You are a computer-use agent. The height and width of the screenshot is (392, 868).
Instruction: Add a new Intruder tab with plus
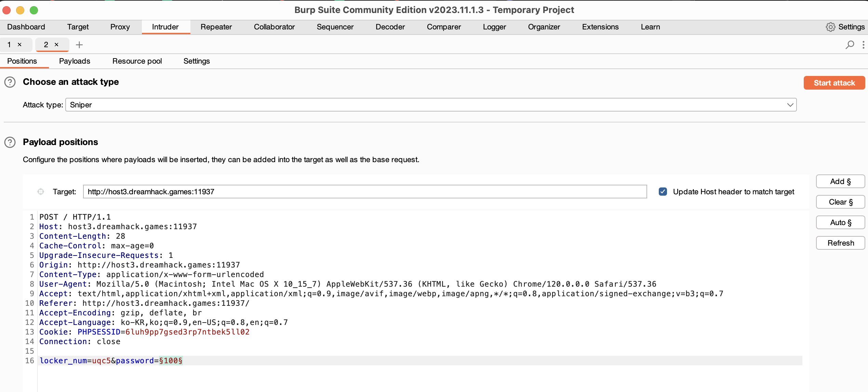click(79, 45)
